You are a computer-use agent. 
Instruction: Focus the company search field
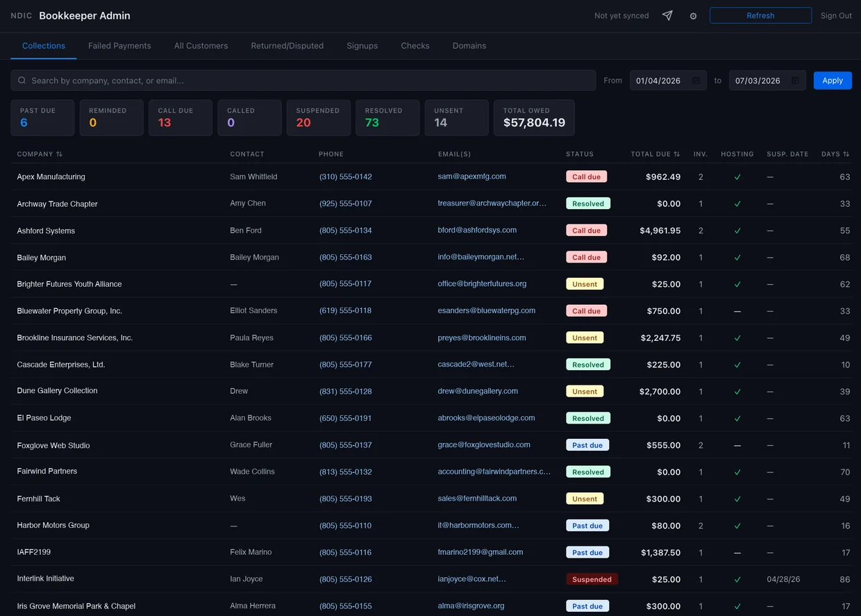[303, 81]
